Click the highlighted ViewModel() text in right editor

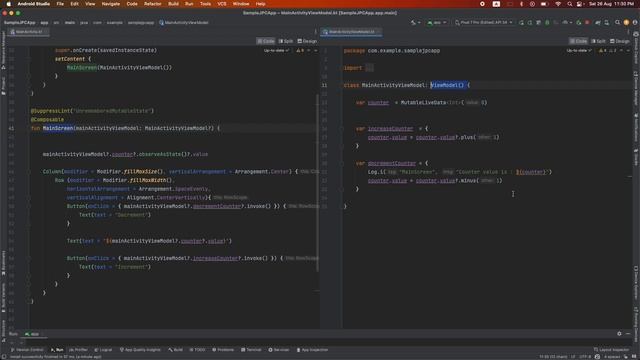point(447,85)
